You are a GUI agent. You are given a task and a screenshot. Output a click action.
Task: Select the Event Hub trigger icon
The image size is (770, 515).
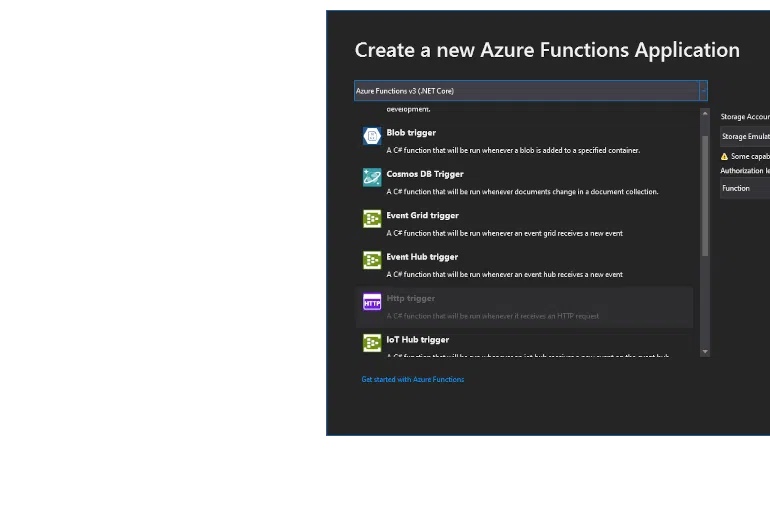coord(372,260)
